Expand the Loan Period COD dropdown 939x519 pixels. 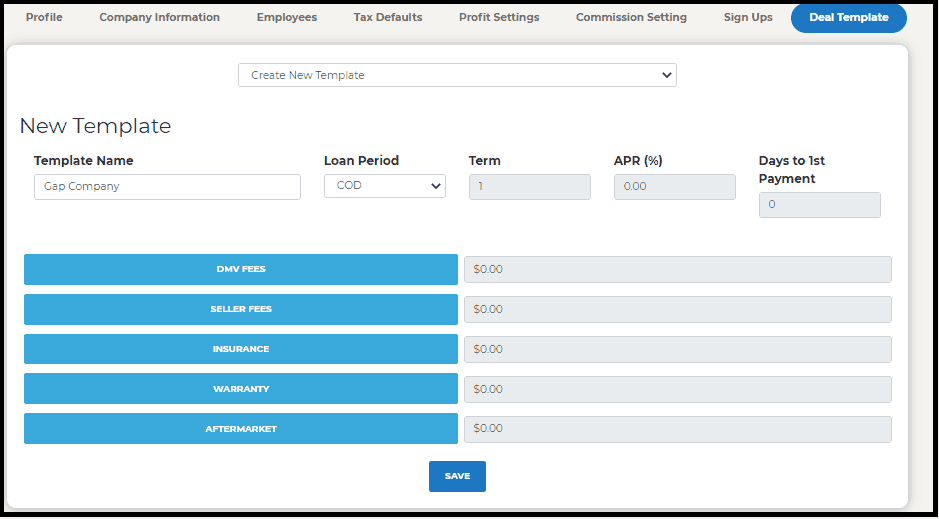[384, 186]
